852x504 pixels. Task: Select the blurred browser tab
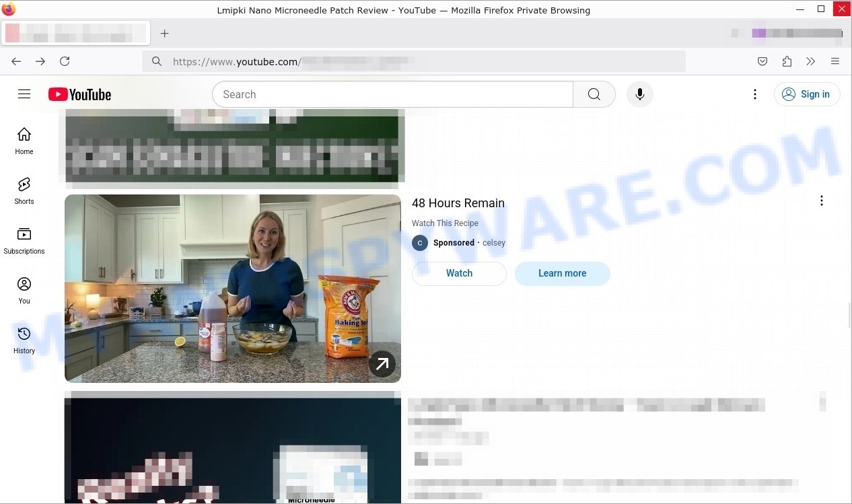click(75, 33)
